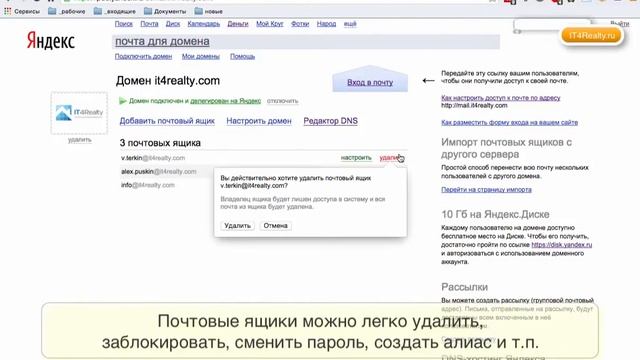This screenshot has width=640, height=360.
Task: Click the Яндекс logo
Action: (51, 41)
